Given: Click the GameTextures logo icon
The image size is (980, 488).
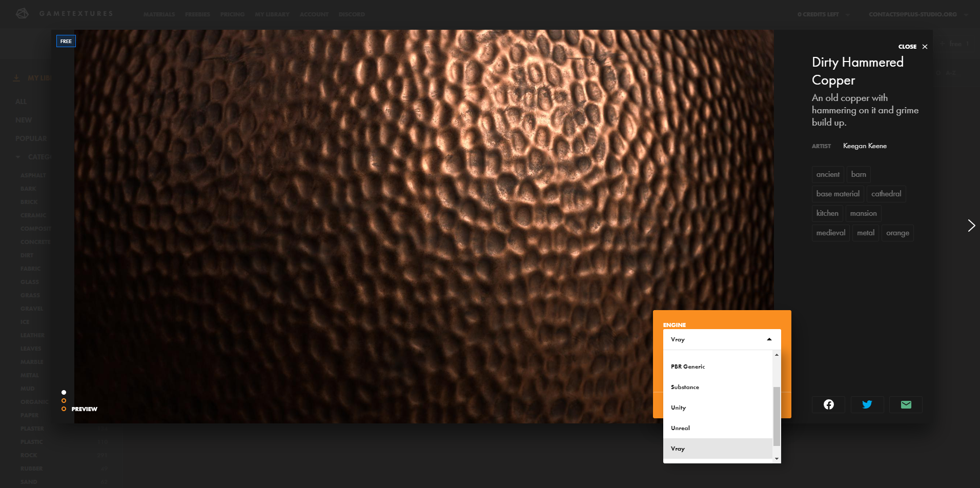Looking at the screenshot, I should (x=22, y=14).
